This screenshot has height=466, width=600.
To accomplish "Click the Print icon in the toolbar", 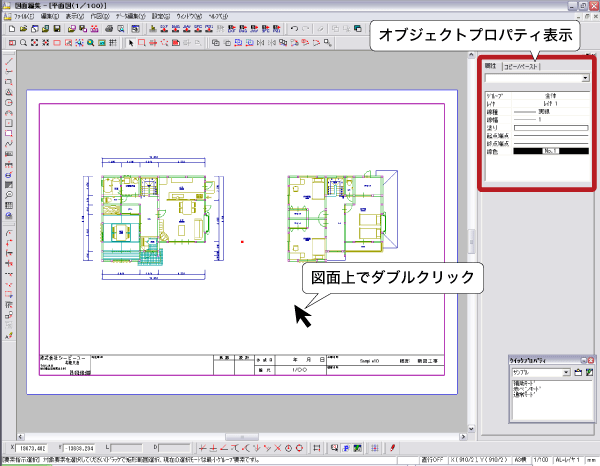I will pos(109,29).
